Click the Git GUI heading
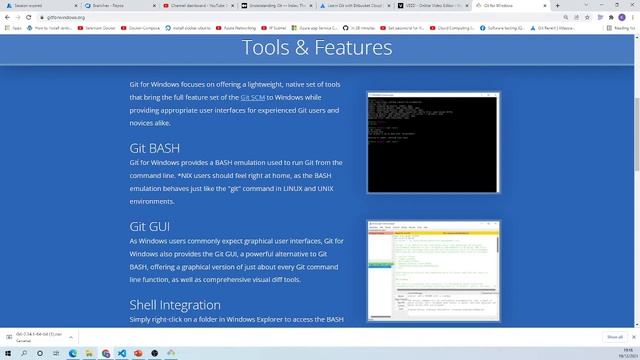 pos(149,227)
